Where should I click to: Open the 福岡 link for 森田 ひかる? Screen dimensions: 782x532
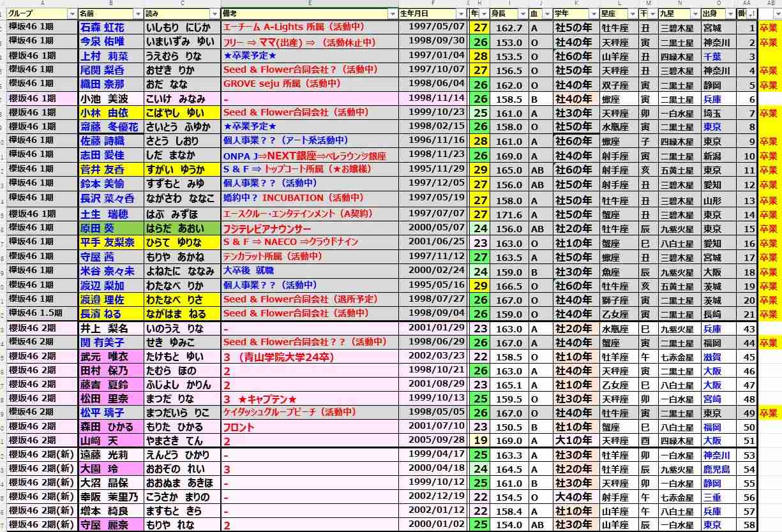(712, 427)
